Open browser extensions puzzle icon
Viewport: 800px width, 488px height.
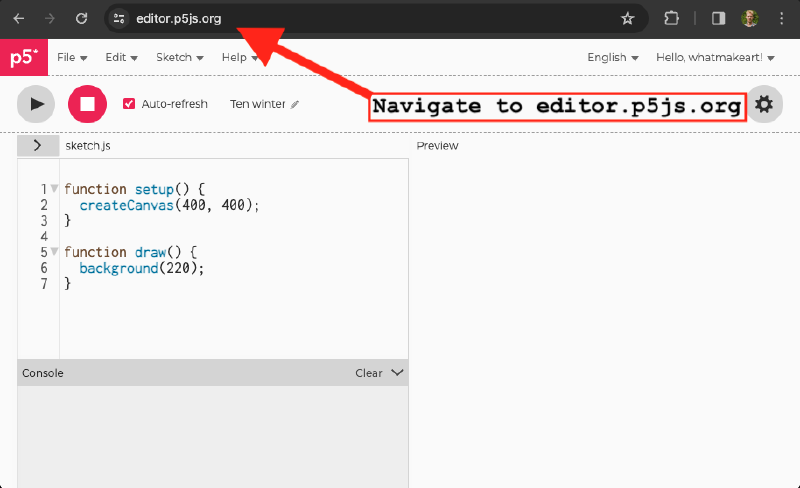tap(671, 19)
